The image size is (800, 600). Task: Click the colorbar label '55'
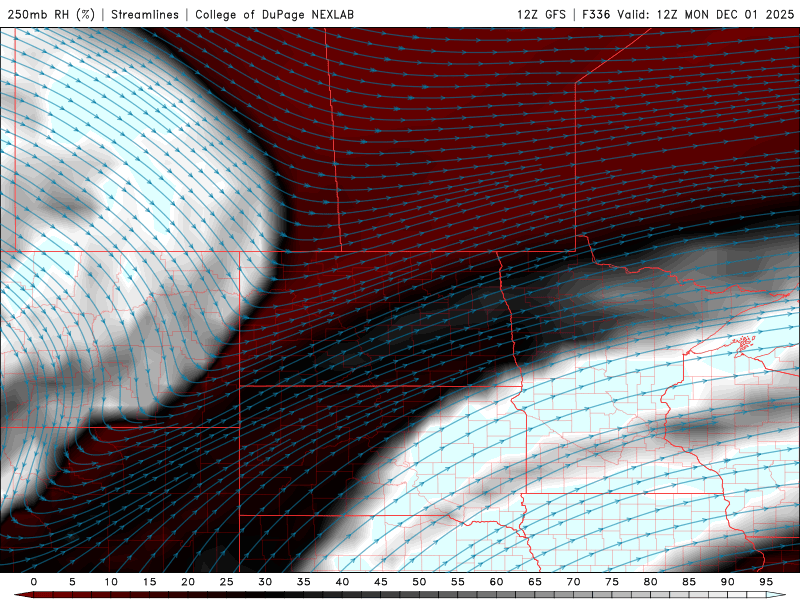pyautogui.click(x=458, y=582)
